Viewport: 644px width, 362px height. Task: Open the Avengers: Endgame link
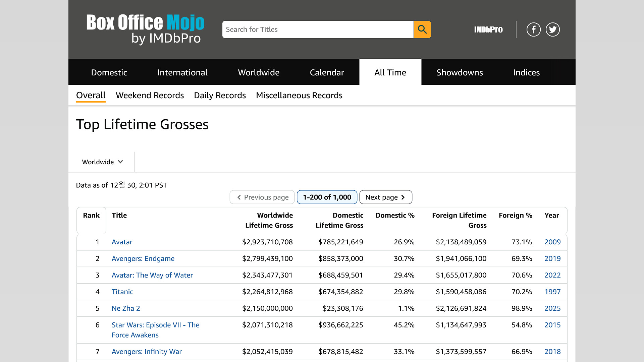(143, 258)
